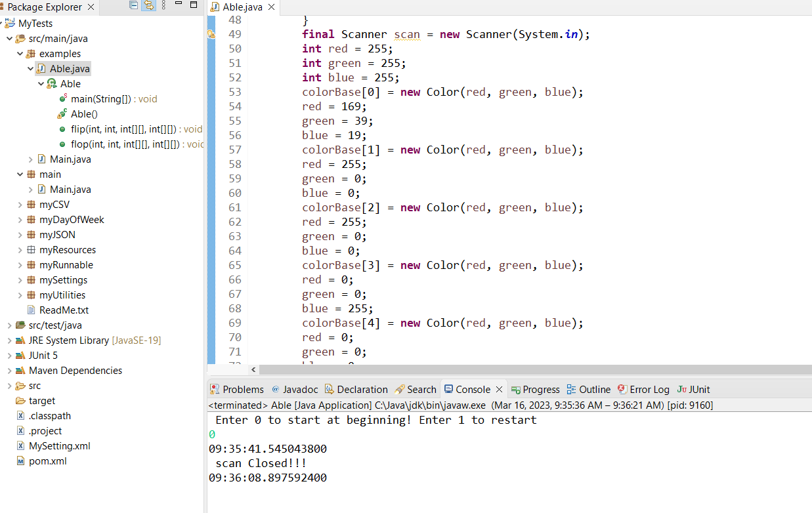Screen dimensions: 812x513
Task: Open the JUnit view tab
Action: 693,389
